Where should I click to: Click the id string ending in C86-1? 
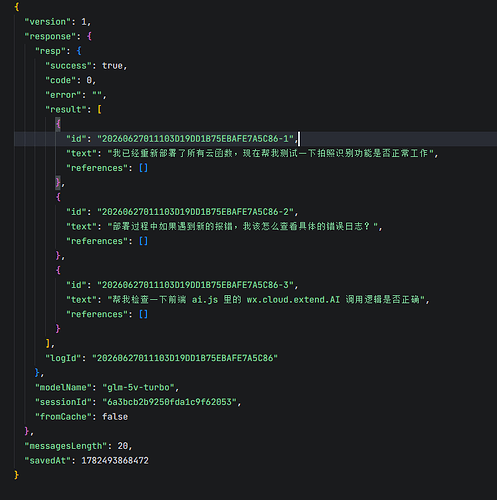(195, 139)
